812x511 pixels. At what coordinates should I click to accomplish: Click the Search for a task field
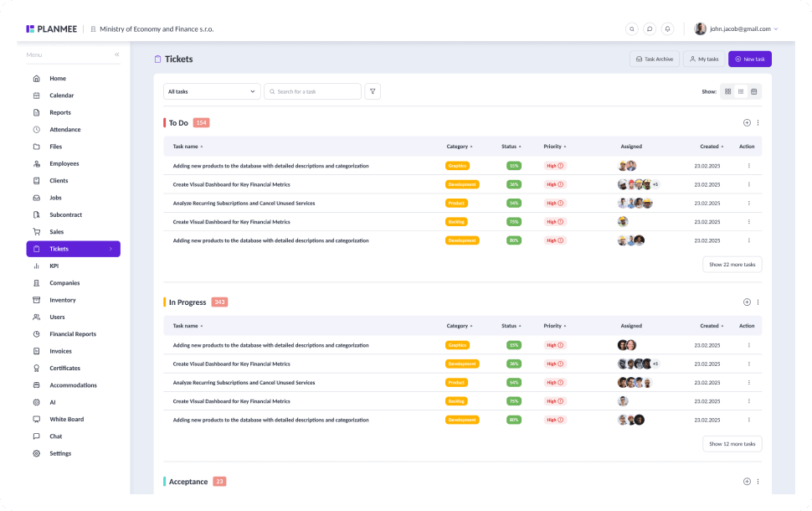coord(312,91)
